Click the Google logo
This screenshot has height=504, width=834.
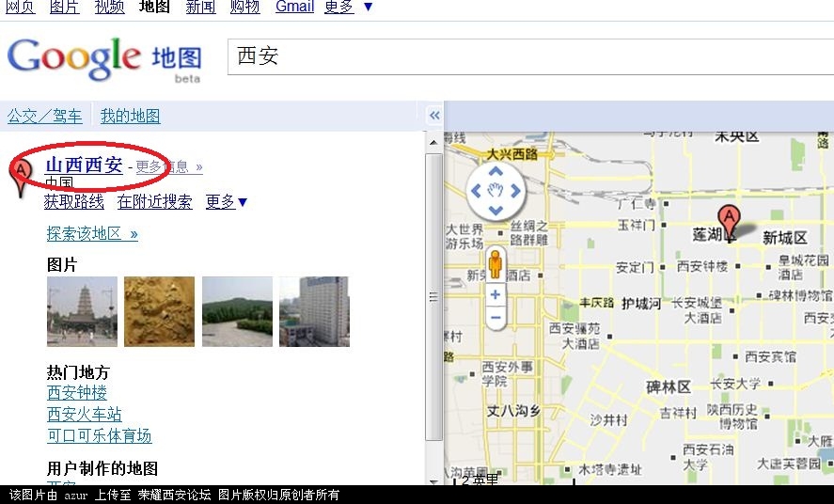pos(74,59)
